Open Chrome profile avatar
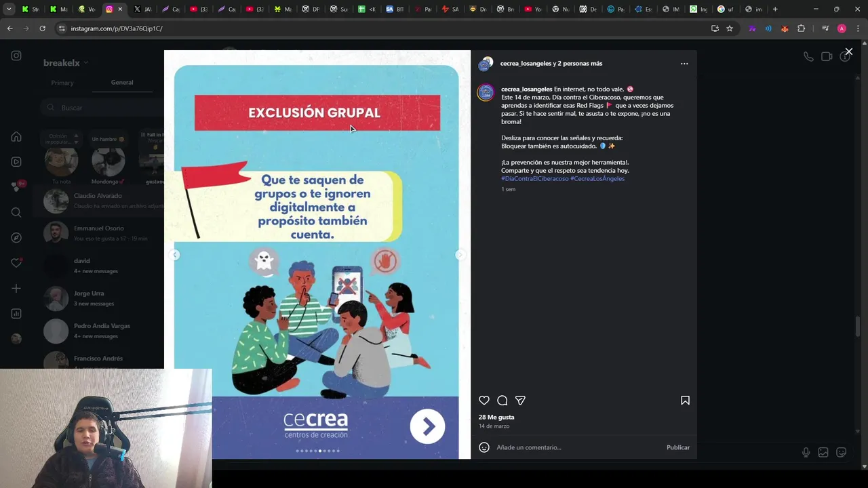 click(x=842, y=28)
